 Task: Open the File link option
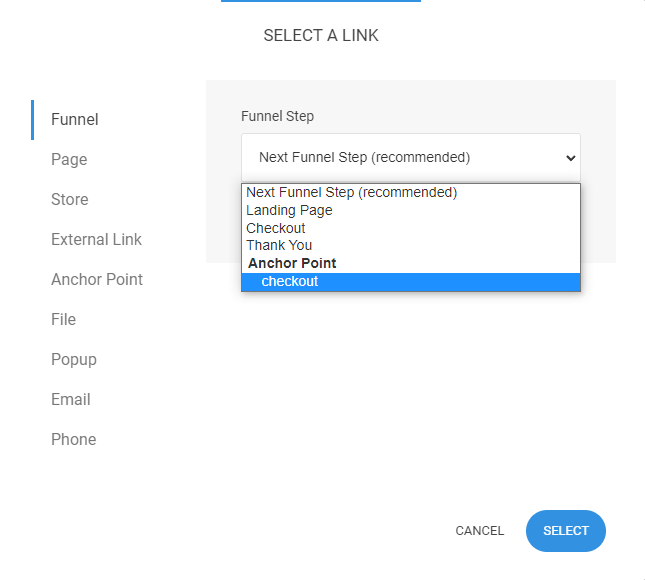(63, 319)
